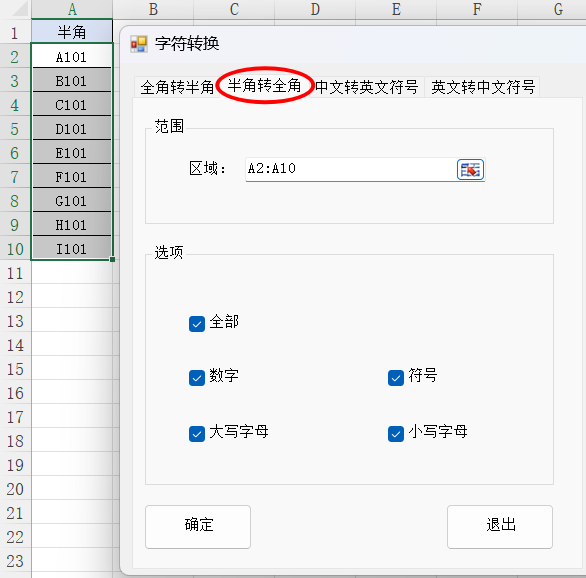
Task: Open the 中文转英文符号 tab
Action: pyautogui.click(x=367, y=87)
